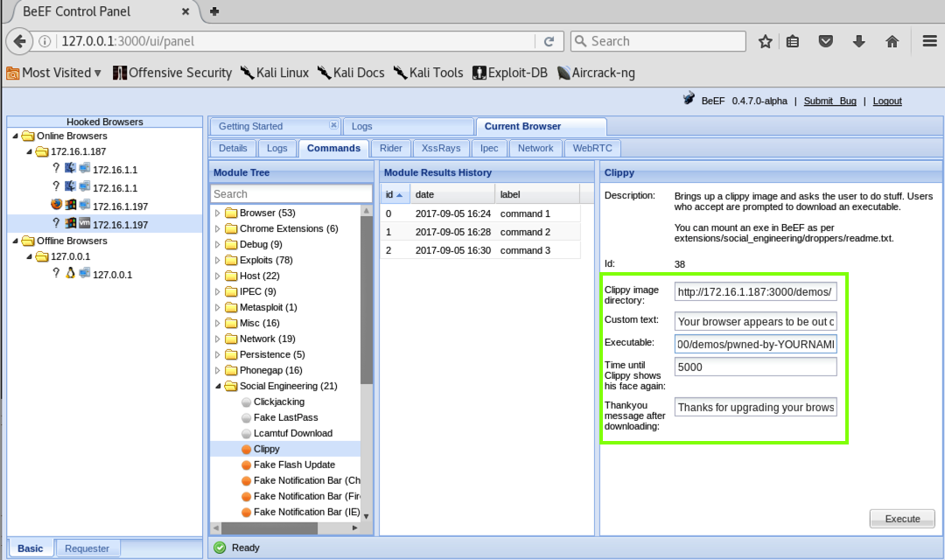Open the bookmarks list icon

pyautogui.click(x=793, y=41)
